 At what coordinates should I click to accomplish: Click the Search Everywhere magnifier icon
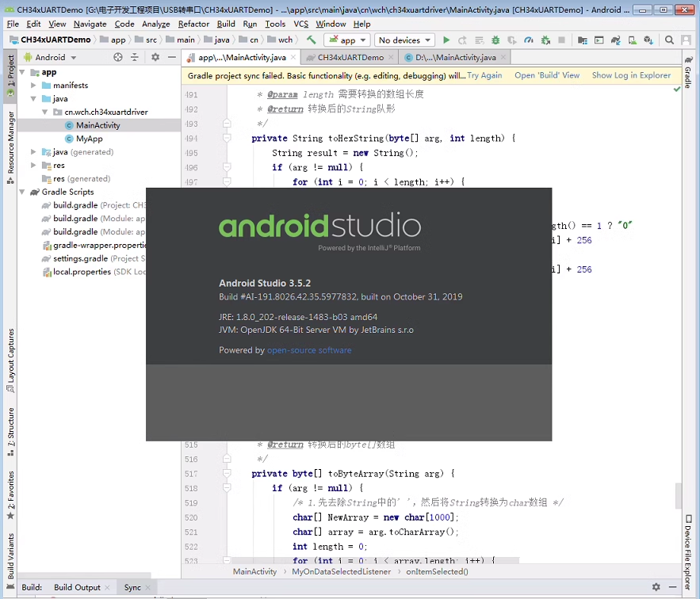point(670,40)
